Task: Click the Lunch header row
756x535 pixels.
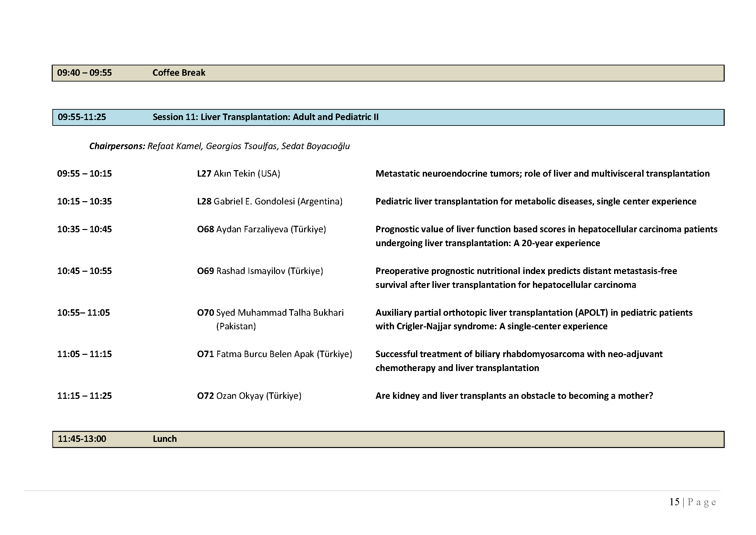Action: 165,439
